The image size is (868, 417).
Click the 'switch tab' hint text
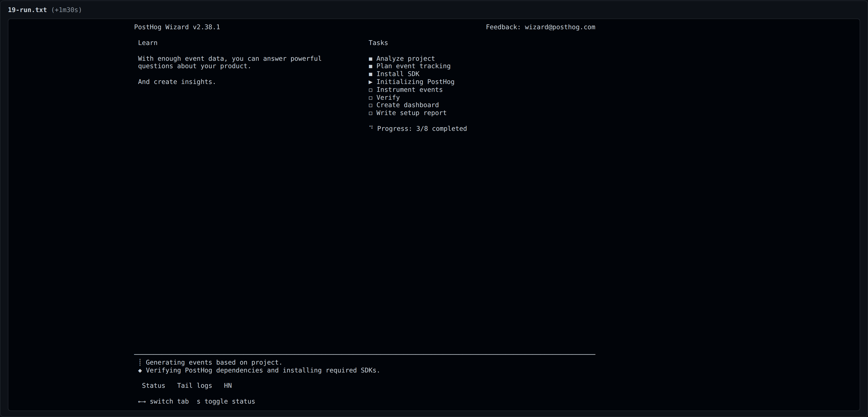coord(169,401)
